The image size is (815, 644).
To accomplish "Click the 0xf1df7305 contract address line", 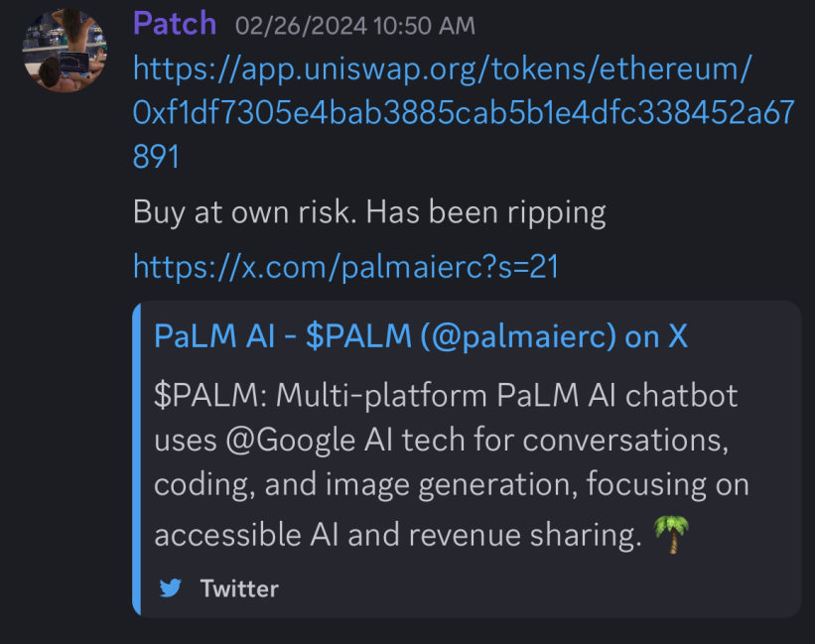I will point(464,112).
